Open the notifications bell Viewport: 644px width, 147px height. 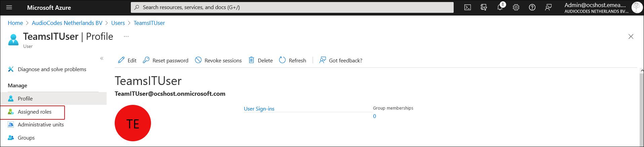(500, 7)
